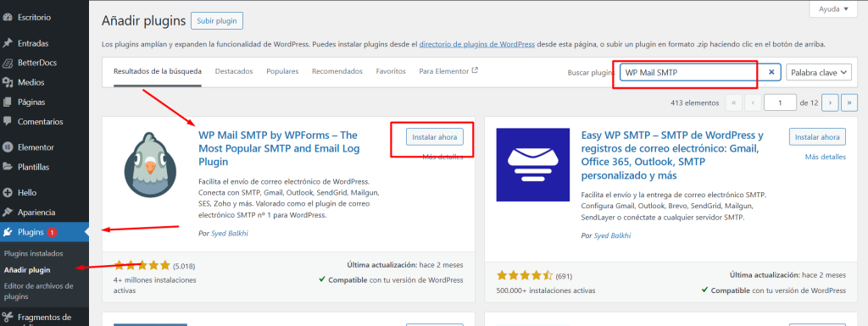
Task: Go to next results page arrow
Action: point(830,102)
